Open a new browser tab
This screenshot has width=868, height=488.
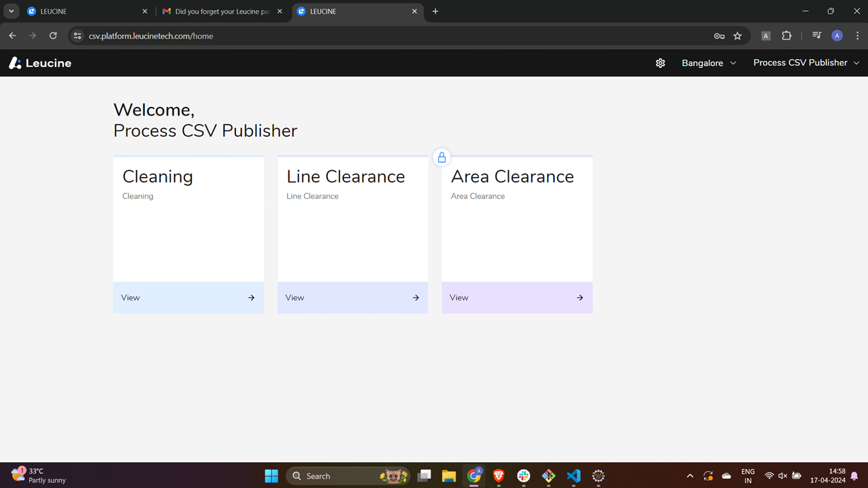tap(435, 12)
